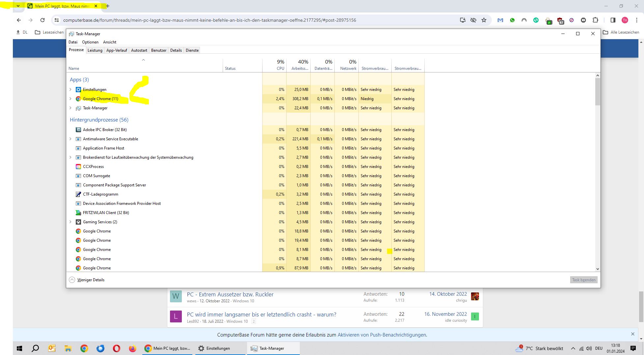Sort processes by the CPU column
Viewport: 644px width, 355px height.
coord(274,65)
